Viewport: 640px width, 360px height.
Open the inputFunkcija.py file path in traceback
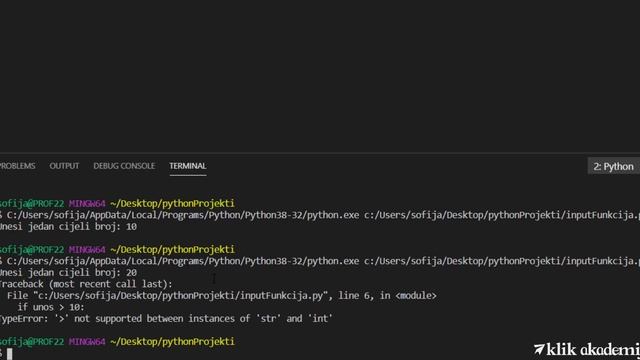tap(180, 296)
